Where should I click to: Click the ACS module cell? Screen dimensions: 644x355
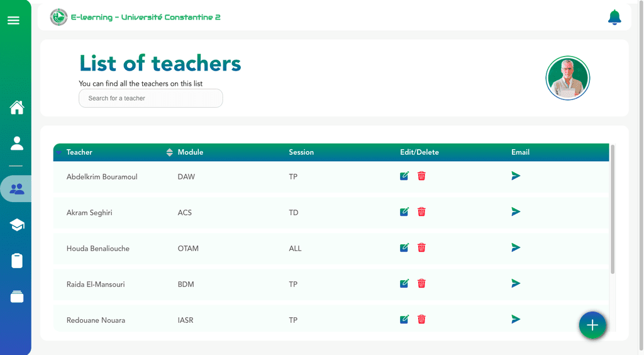[x=184, y=212]
